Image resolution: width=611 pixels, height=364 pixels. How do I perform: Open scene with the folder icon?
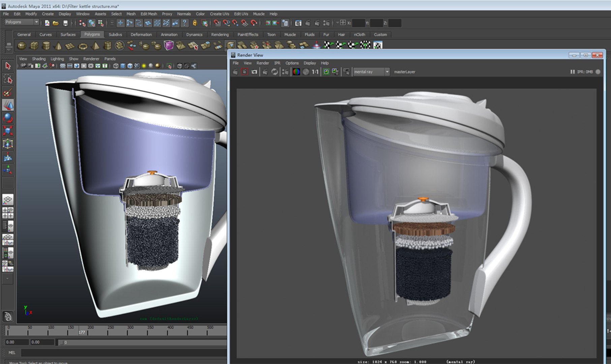pos(56,23)
